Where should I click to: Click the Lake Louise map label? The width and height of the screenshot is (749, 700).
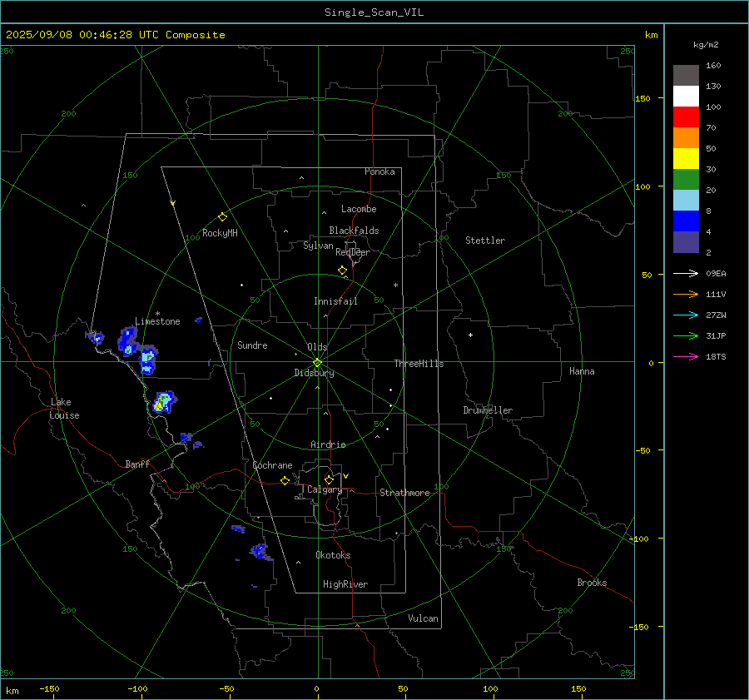(x=64, y=409)
